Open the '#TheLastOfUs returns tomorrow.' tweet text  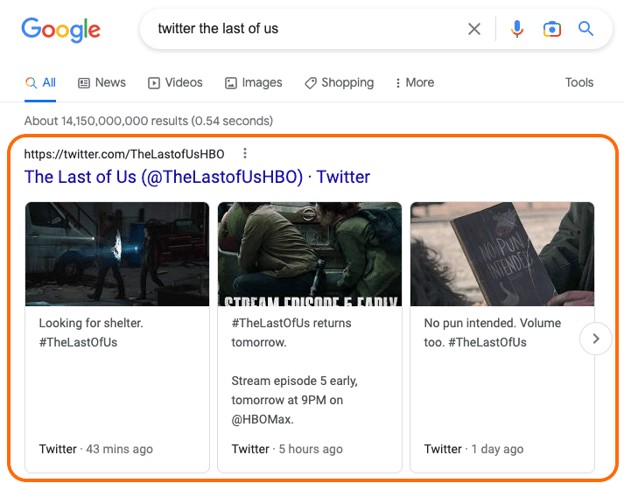(291, 333)
